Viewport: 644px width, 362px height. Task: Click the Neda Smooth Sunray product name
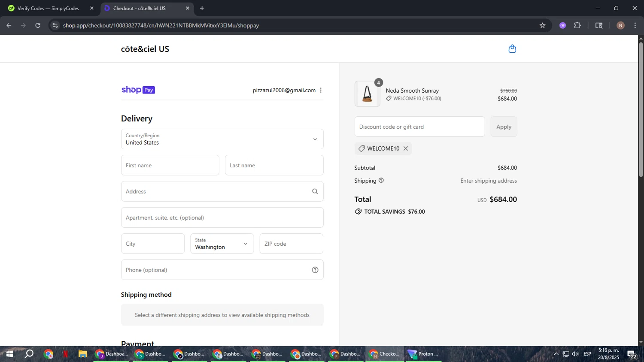pos(412,90)
